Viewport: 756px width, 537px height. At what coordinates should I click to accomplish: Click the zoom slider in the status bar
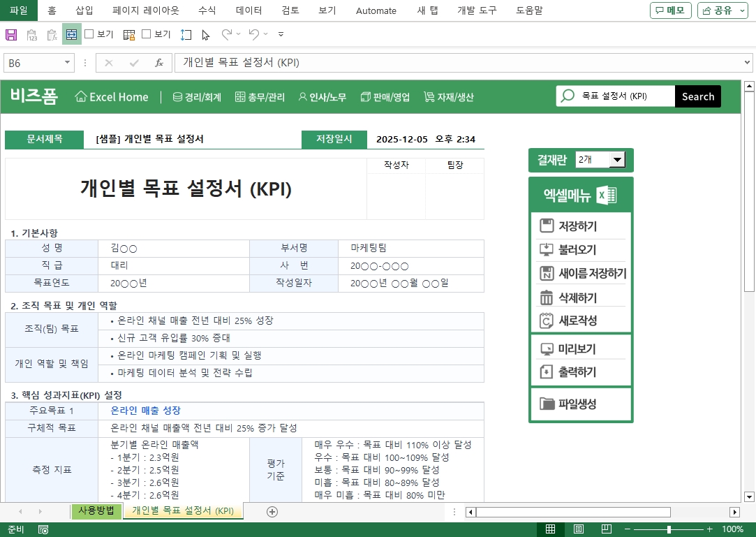[669, 529]
